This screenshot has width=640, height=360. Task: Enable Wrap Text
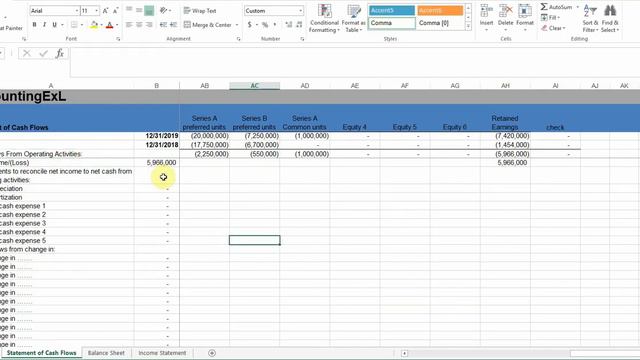click(200, 11)
